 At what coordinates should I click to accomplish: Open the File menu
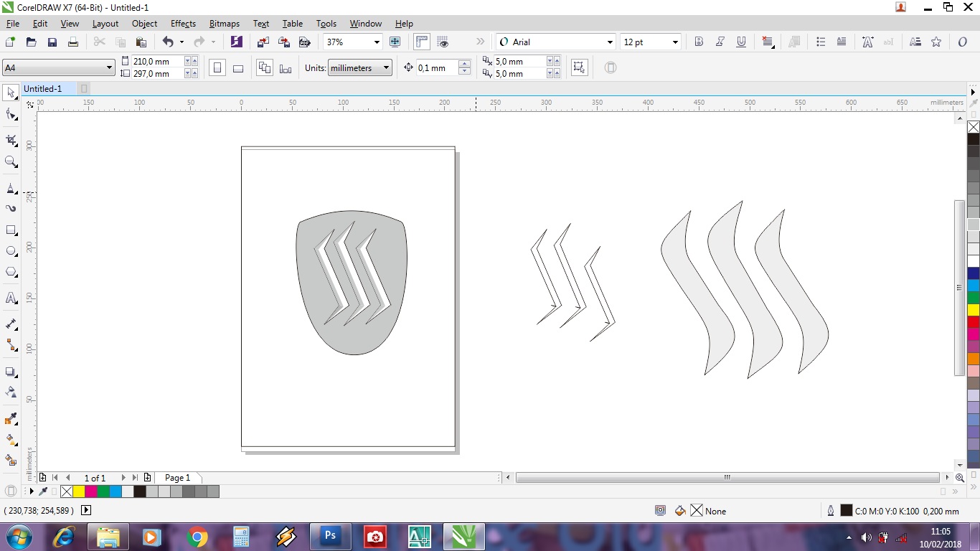pos(13,24)
